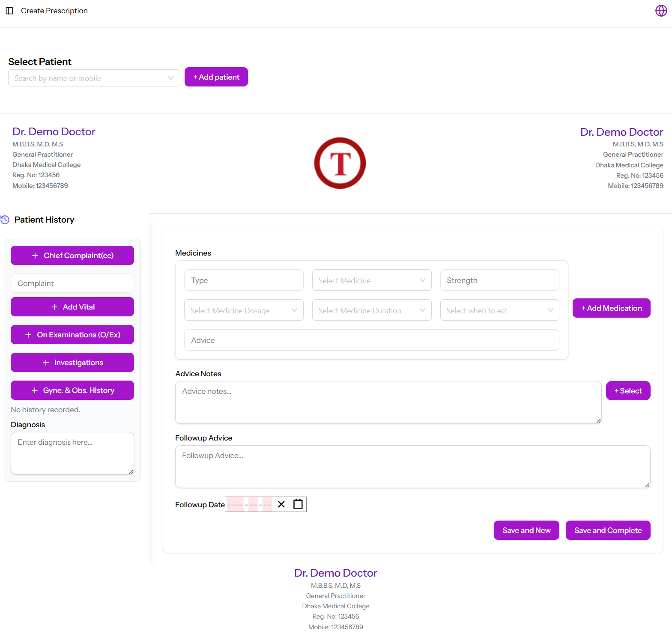Viewport: 672px width, 634px height.
Task: Click the footer Dr. Demo Doctor heading
Action: click(x=336, y=573)
